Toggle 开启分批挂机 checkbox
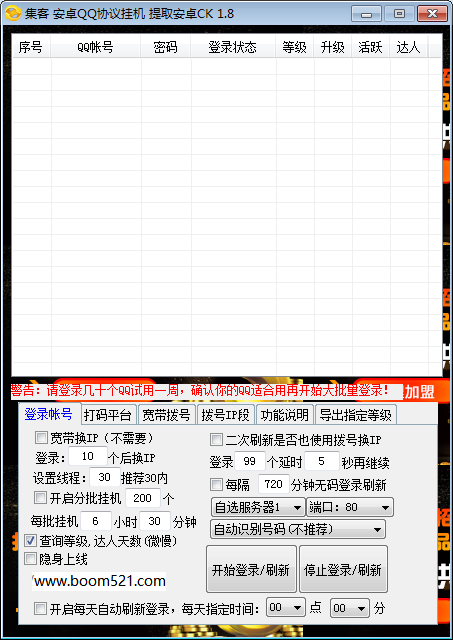The height and width of the screenshot is (640, 453). click(40, 498)
